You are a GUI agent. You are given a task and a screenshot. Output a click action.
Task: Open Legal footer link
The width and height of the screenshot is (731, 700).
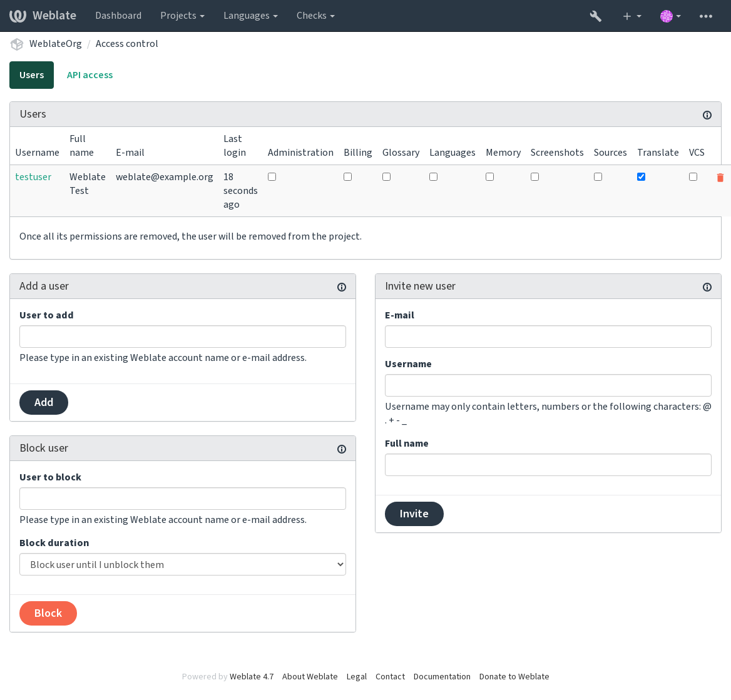click(357, 677)
